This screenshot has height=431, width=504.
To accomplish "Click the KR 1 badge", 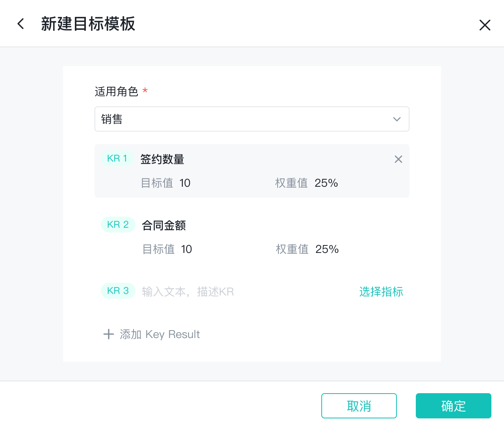I will click(117, 158).
